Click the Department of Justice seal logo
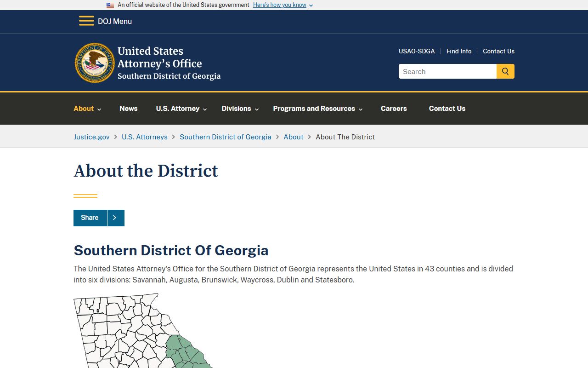Image resolution: width=588 pixels, height=368 pixels. pyautogui.click(x=95, y=63)
